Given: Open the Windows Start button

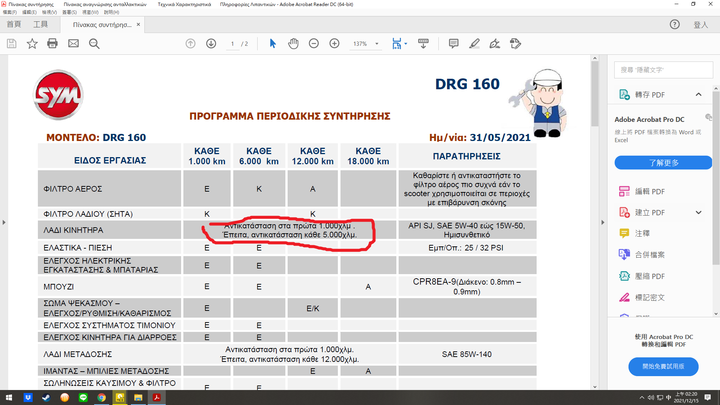Looking at the screenshot, I should (x=9, y=398).
